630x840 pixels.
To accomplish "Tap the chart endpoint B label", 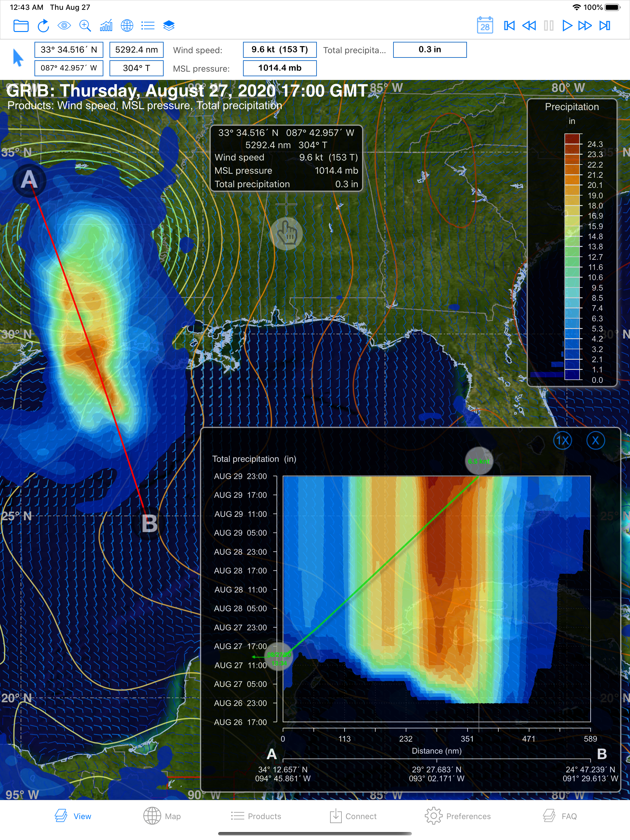I will (x=602, y=754).
